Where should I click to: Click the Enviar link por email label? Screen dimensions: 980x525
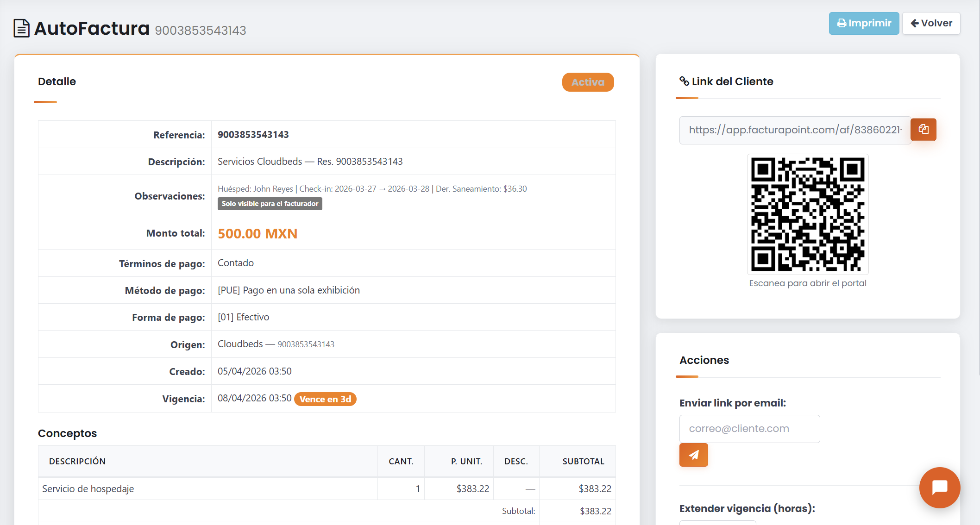pyautogui.click(x=733, y=403)
